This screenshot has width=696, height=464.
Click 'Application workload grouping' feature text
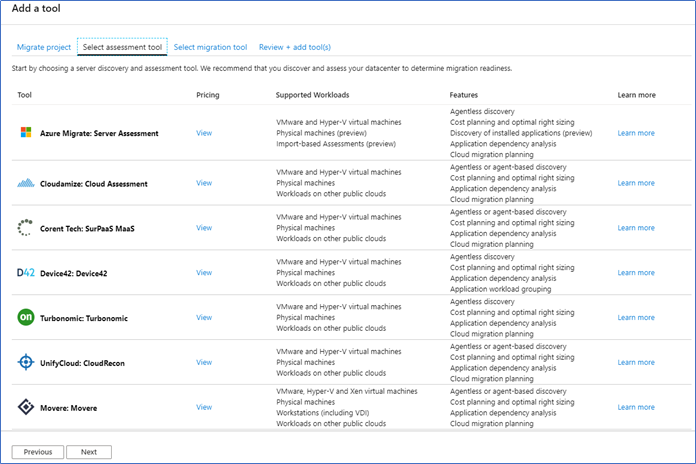click(x=501, y=289)
